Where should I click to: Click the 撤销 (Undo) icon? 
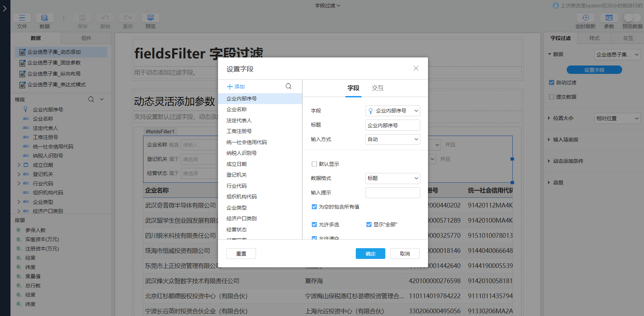(105, 20)
